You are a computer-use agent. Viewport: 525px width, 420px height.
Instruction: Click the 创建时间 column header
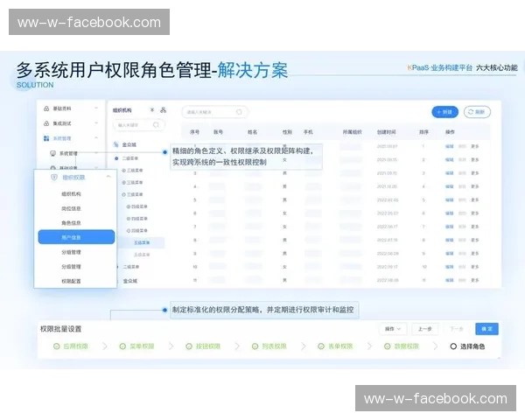(387, 132)
